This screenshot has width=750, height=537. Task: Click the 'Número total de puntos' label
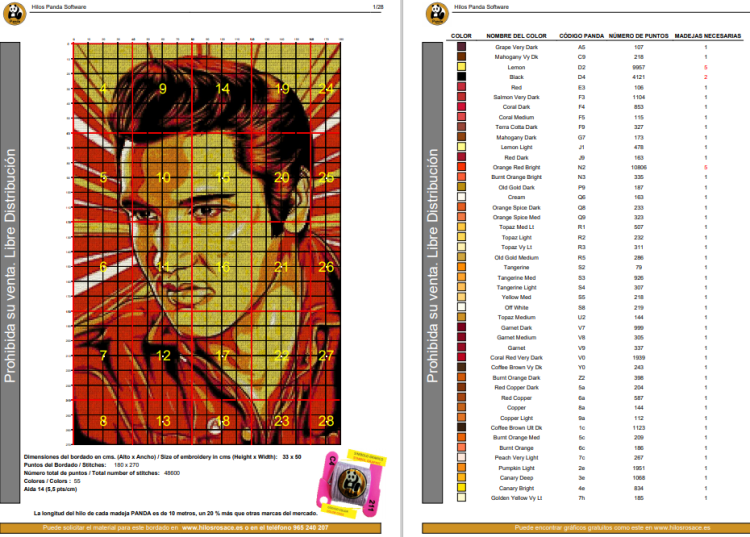click(91, 473)
